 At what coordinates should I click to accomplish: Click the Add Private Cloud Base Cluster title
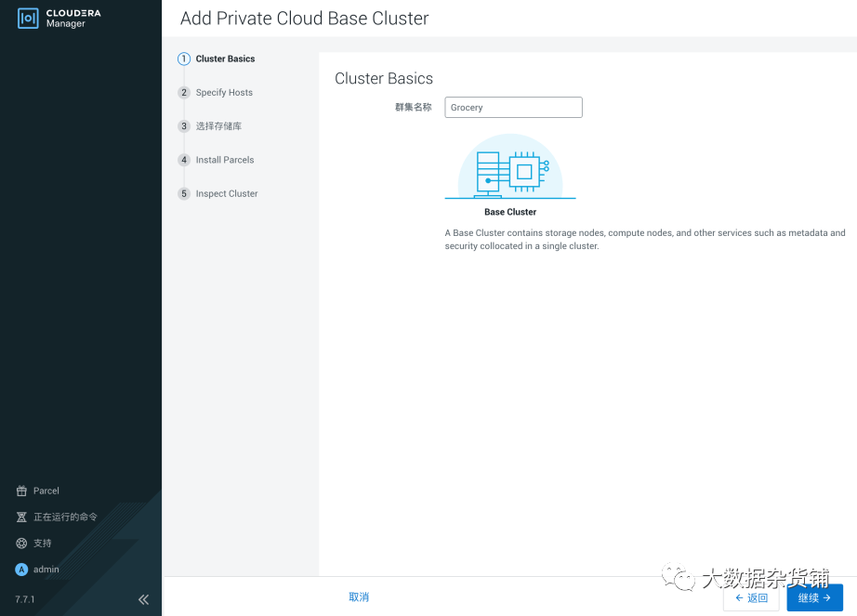(x=305, y=18)
